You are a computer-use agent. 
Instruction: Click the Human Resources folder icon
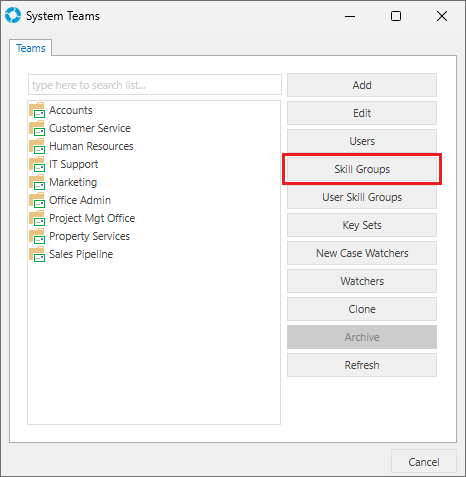click(37, 146)
